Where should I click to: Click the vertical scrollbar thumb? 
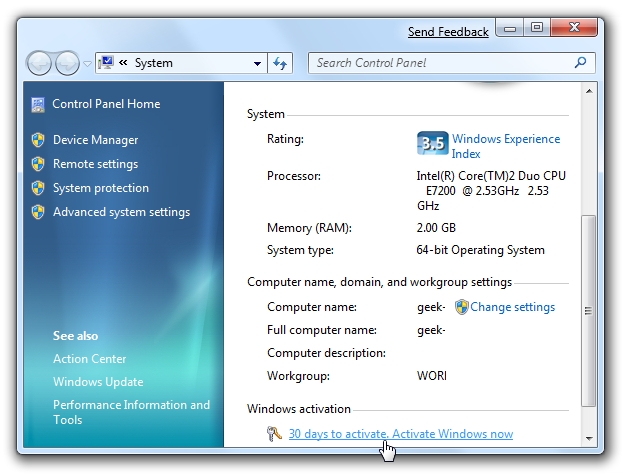589,311
